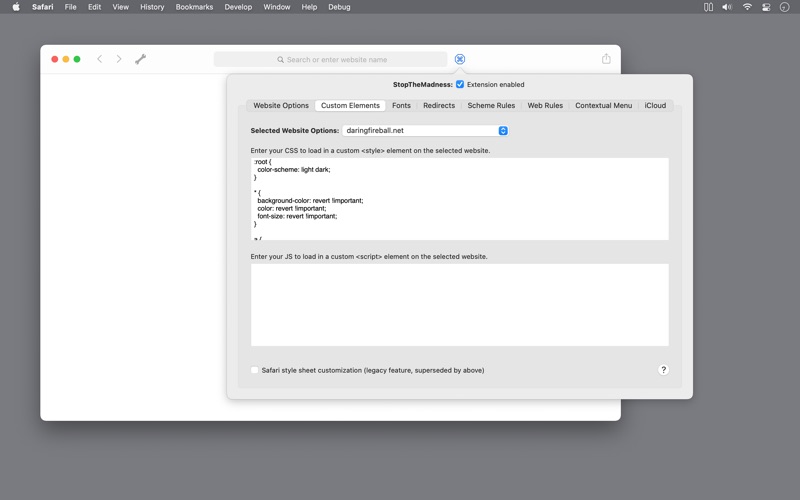
Task: Click inside the custom CSS text area
Action: click(460, 199)
